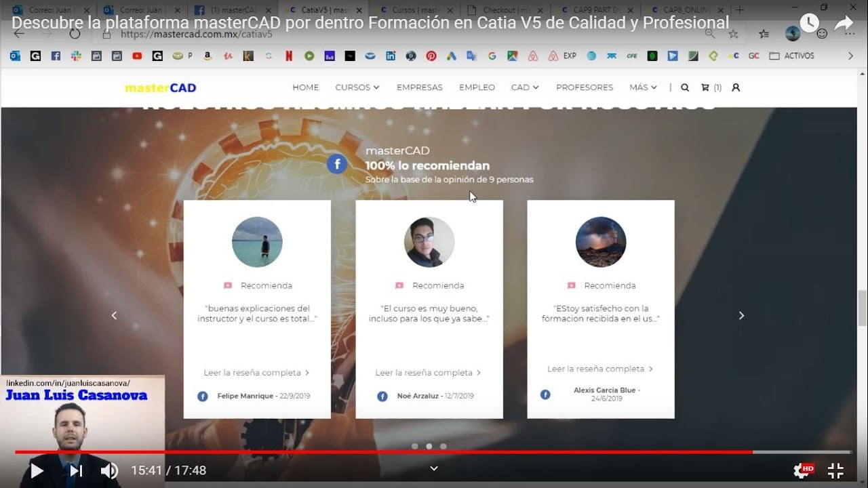868x488 pixels.
Task: Mute the video volume
Action: 108,470
